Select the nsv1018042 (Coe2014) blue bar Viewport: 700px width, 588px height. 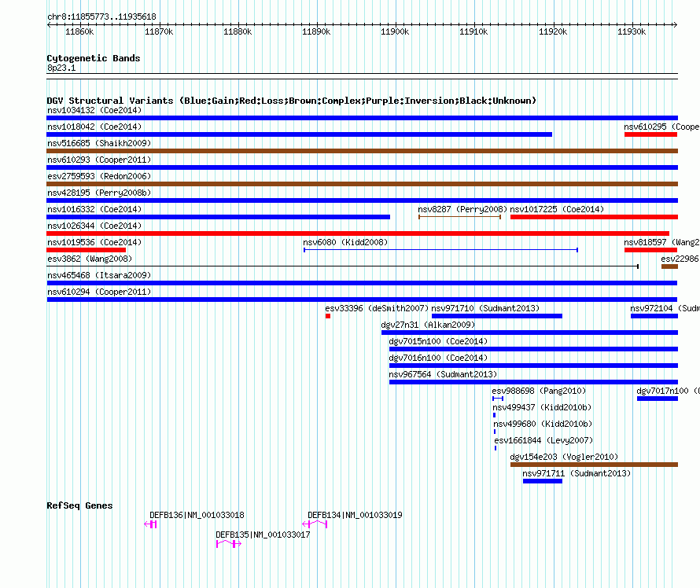(299, 134)
